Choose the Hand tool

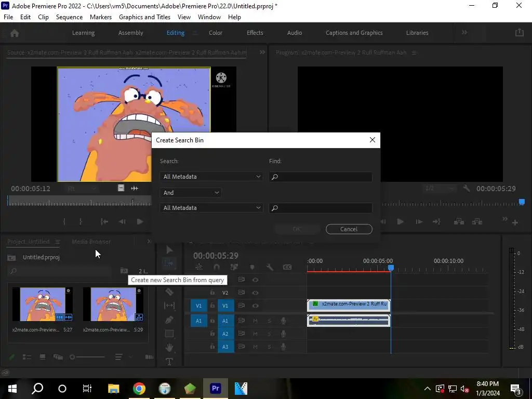tap(169, 348)
